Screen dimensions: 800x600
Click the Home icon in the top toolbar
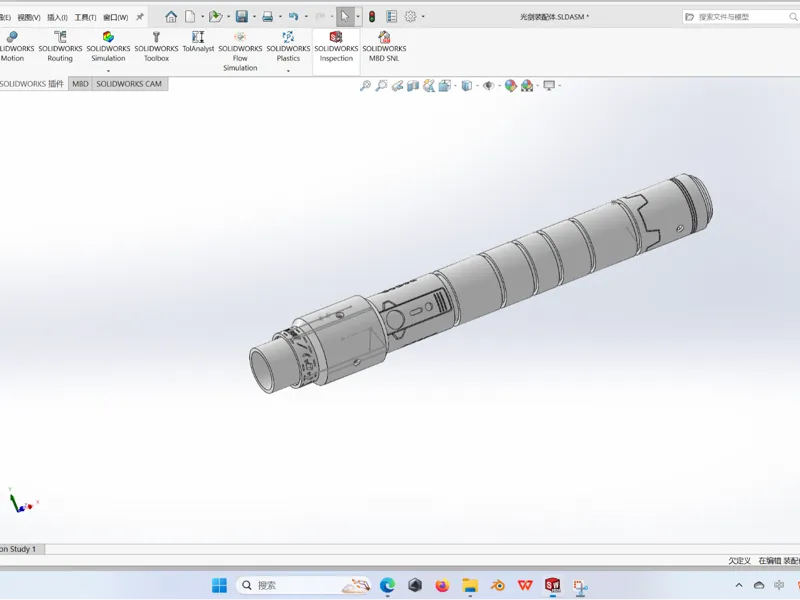(x=171, y=17)
